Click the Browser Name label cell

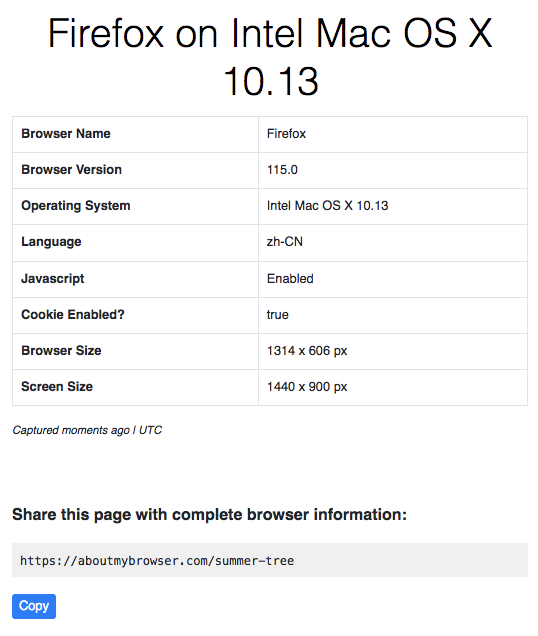pyautogui.click(x=135, y=134)
